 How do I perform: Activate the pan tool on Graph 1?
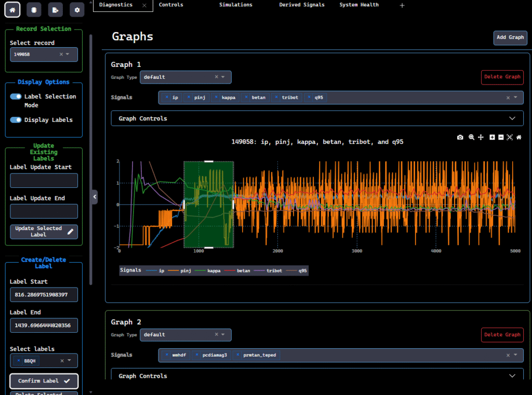[481, 137]
